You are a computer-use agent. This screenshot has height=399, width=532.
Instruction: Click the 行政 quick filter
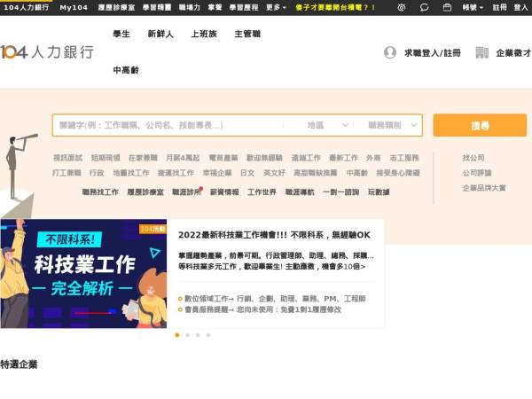pos(97,173)
